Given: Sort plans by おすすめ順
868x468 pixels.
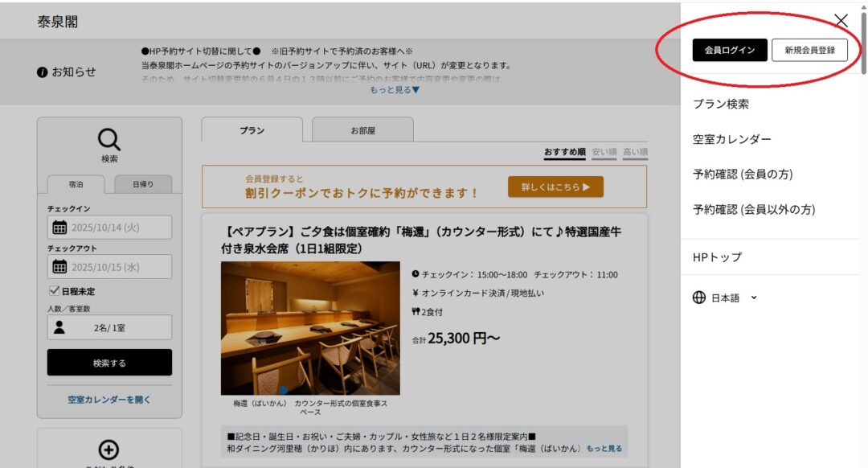Looking at the screenshot, I should (564, 152).
